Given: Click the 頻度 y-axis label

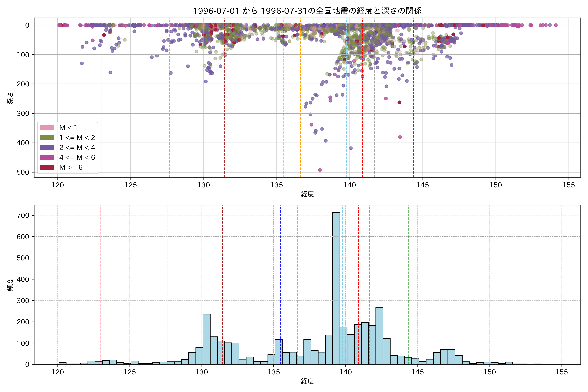Looking at the screenshot, I should tap(10, 285).
